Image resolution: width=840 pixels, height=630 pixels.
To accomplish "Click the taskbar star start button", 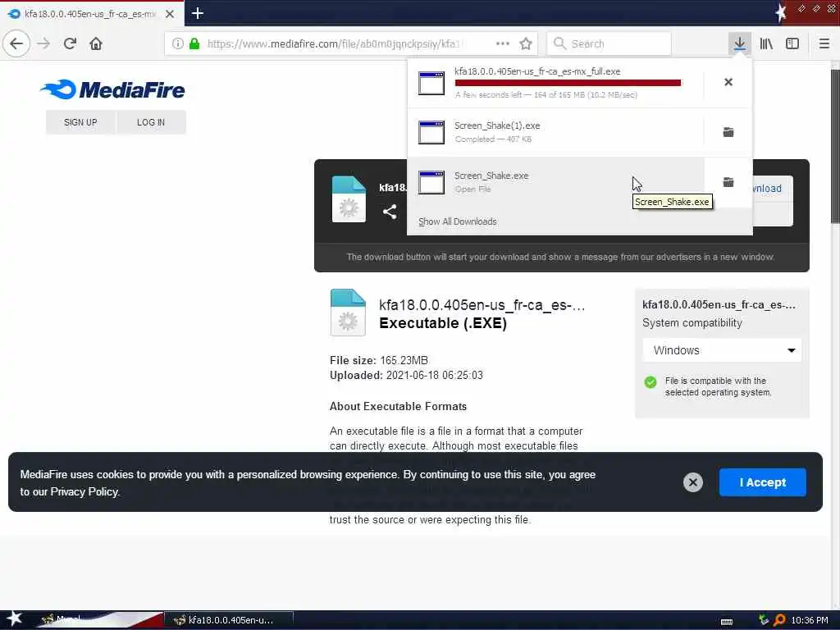I will (14, 619).
